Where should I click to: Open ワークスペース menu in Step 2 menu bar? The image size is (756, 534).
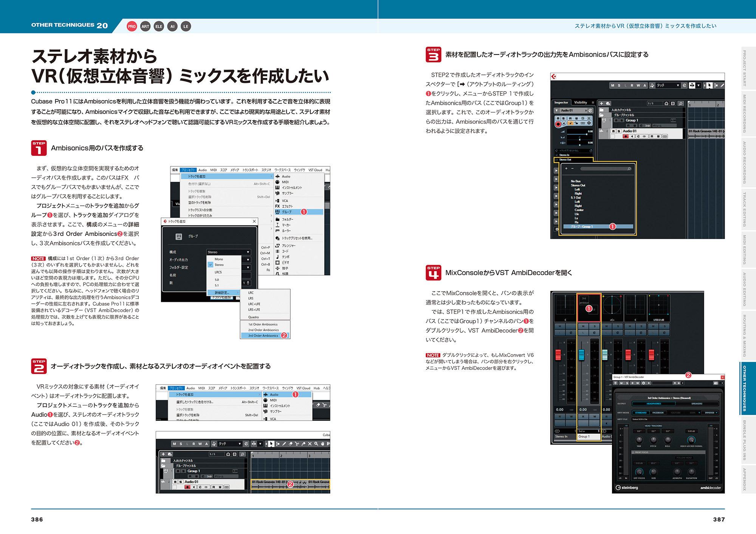[x=270, y=388]
